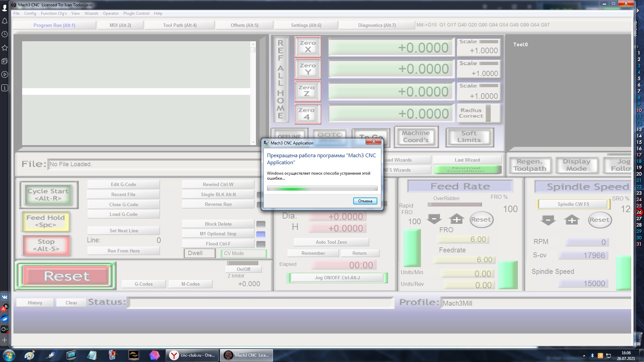Click the notification bell in left sidebar
The width and height of the screenshot is (644, 362).
point(5,21)
